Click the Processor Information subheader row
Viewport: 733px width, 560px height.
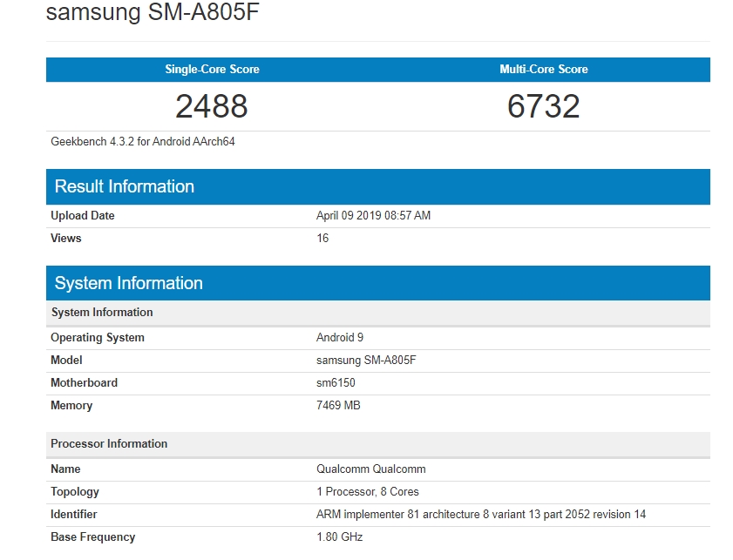(x=109, y=444)
